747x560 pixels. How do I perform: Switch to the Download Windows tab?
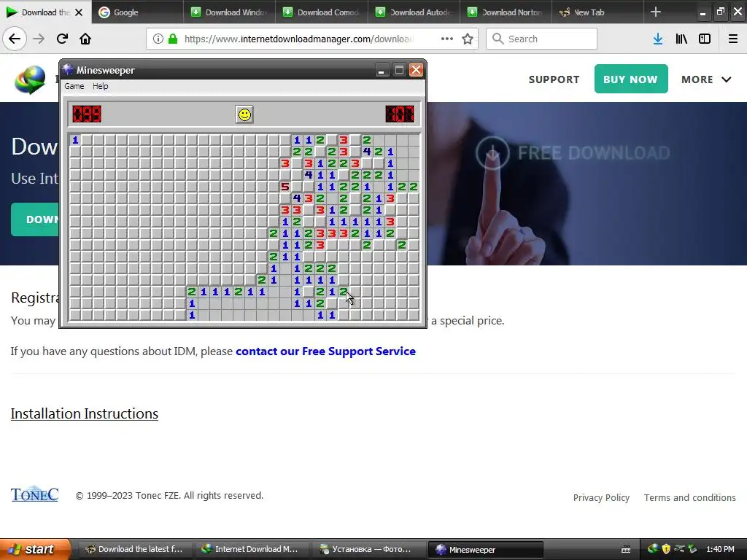tap(228, 12)
